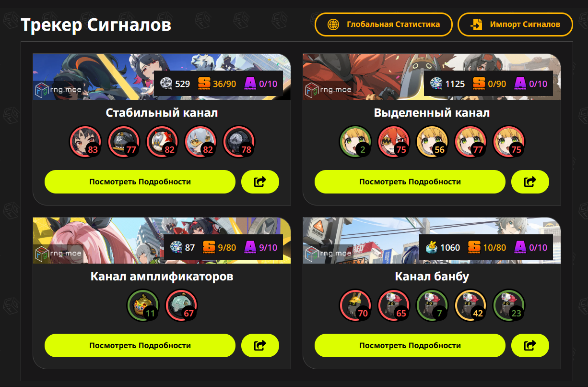This screenshot has width=588, height=387.
Task: Select green-ringed avatar with pity 2
Action: (x=355, y=142)
